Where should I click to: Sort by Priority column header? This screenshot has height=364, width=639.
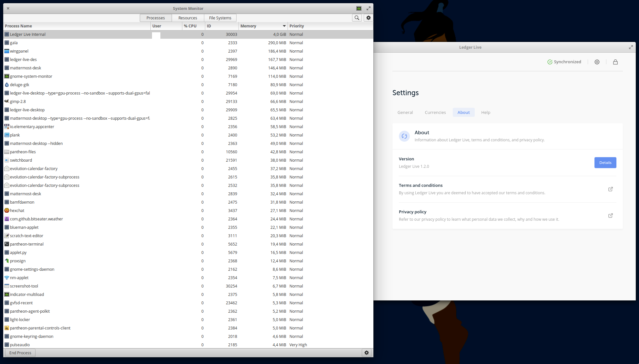click(x=330, y=26)
